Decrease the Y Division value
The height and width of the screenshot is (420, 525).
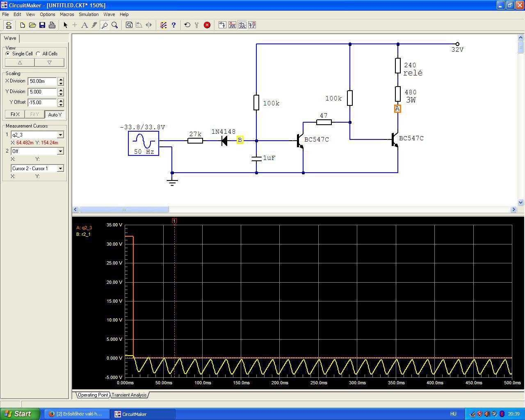(x=61, y=94)
